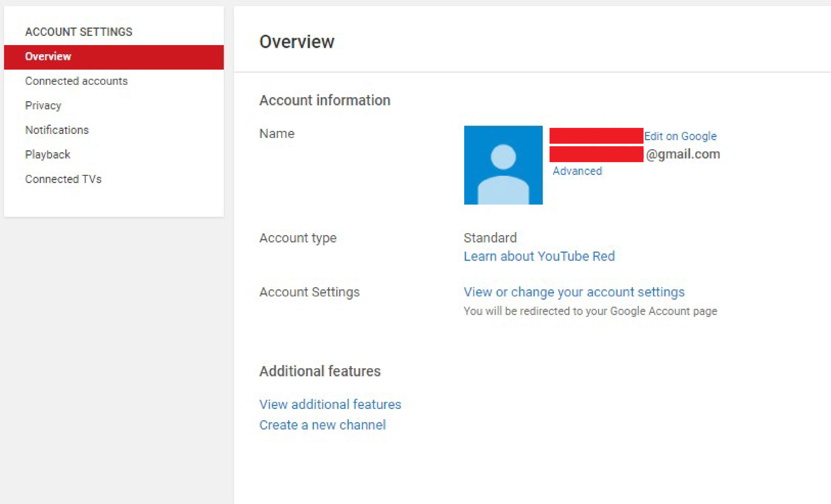Click the blue profile avatar picture

pyautogui.click(x=503, y=165)
